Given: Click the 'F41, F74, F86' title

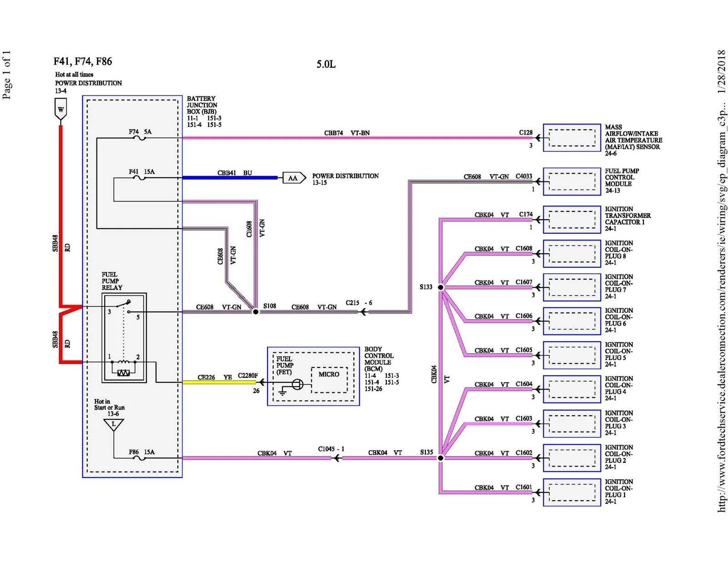Looking at the screenshot, I should [83, 61].
